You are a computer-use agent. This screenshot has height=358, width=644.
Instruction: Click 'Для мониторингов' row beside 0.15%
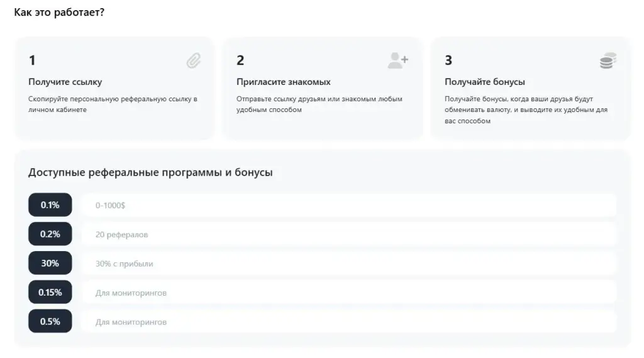(x=348, y=293)
